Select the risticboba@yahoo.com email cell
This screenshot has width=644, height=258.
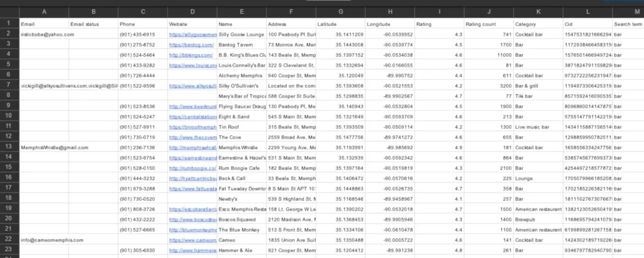[44, 35]
